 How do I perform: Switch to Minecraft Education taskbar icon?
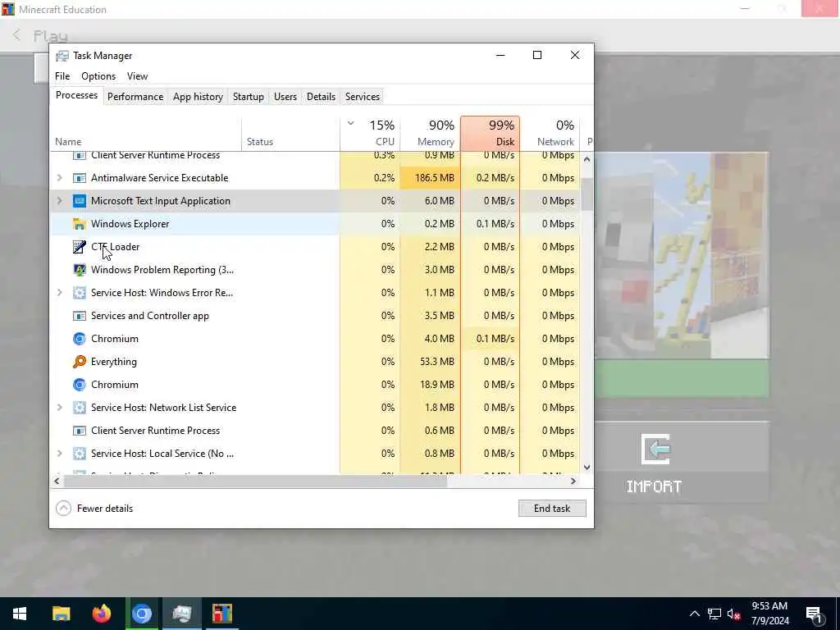click(221, 614)
